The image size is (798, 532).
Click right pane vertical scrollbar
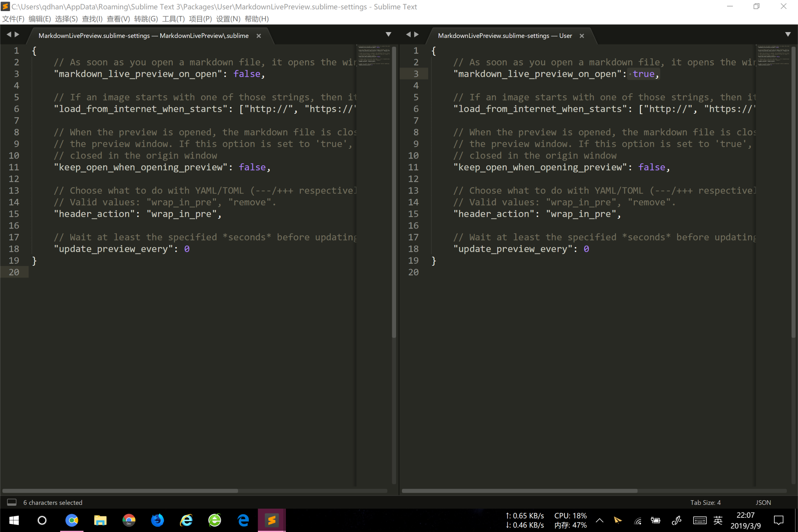point(793,192)
